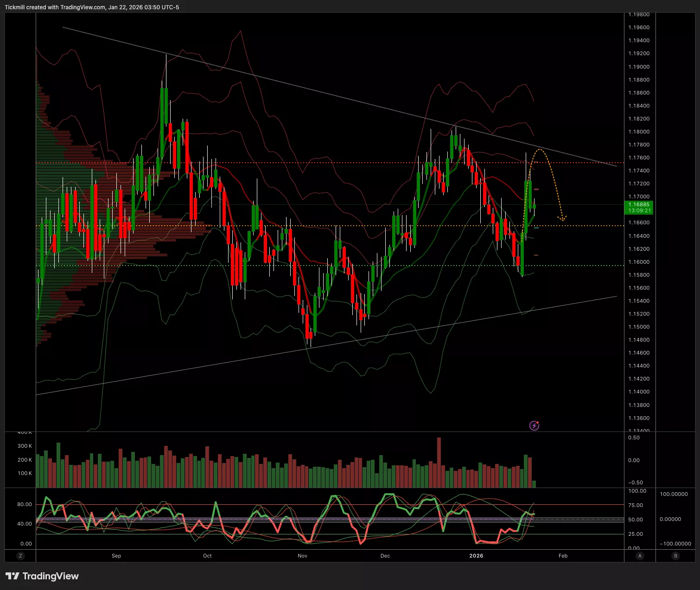Click the 2026 label on time axis

coord(476,556)
